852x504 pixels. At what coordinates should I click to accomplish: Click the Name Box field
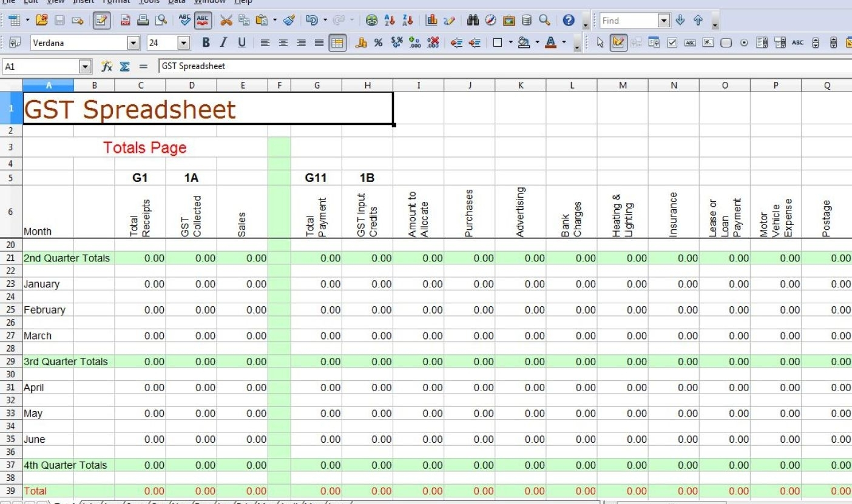[x=41, y=67]
